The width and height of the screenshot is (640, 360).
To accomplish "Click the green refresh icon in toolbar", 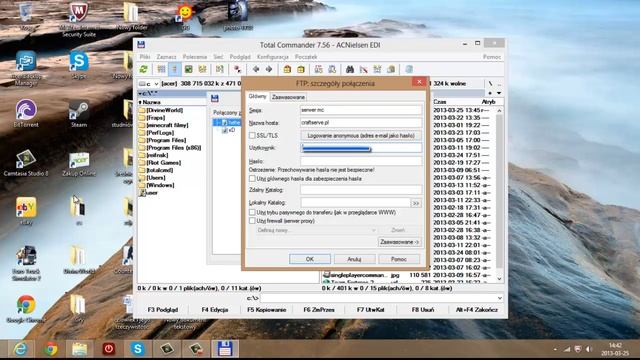I will tap(144, 69).
